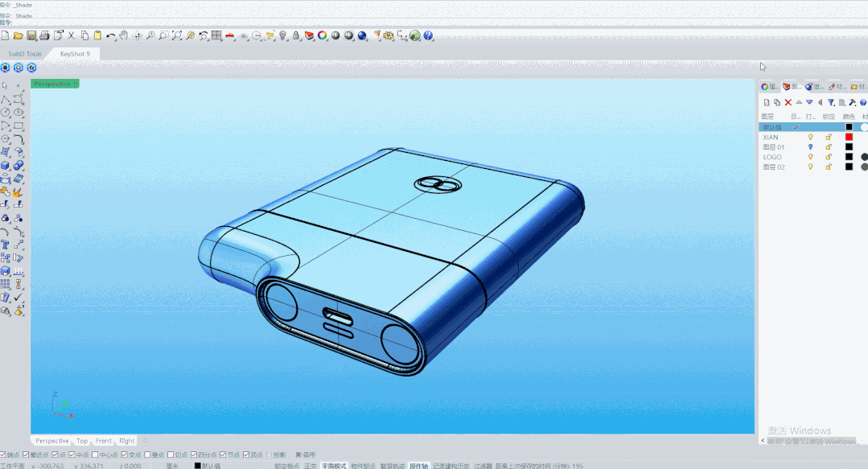868x469 pixels.
Task: Select the Pan hand tool
Action: click(x=124, y=35)
